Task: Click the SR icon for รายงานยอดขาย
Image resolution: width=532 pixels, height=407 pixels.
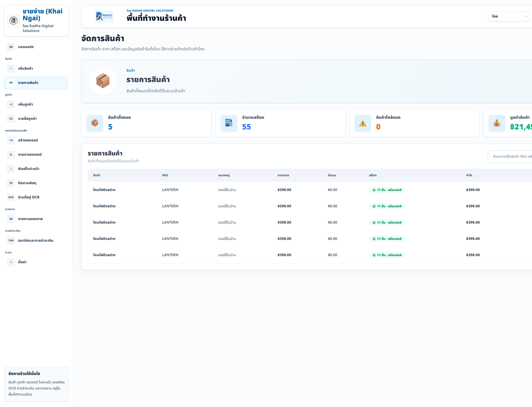Action: pos(11,219)
